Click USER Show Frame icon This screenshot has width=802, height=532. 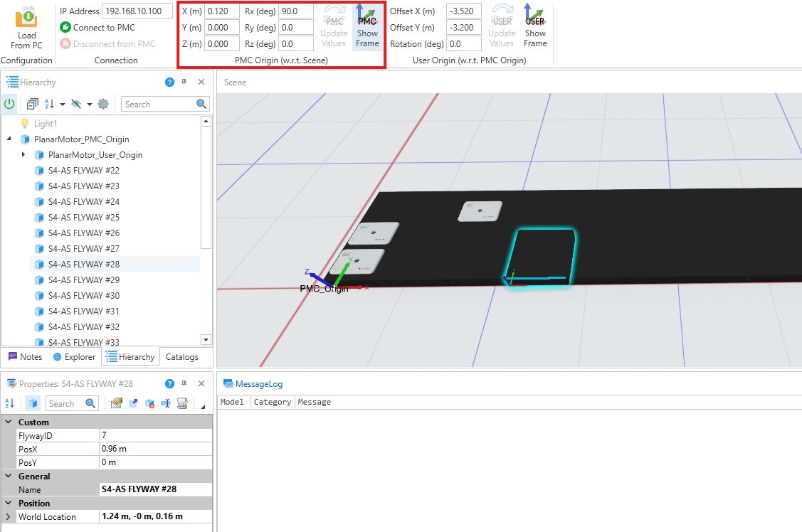coord(535,26)
